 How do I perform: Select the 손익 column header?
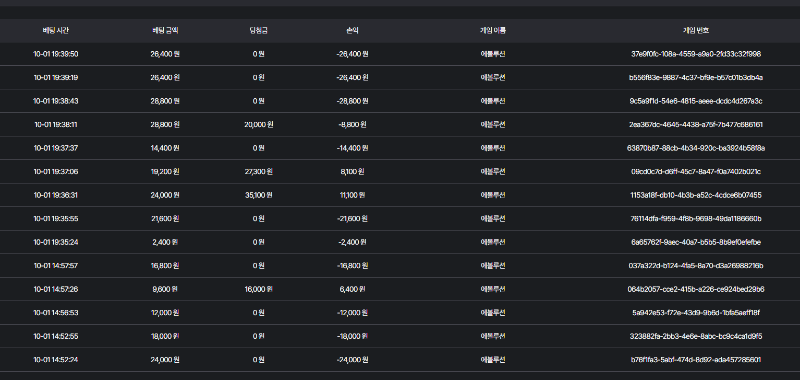[x=352, y=31]
